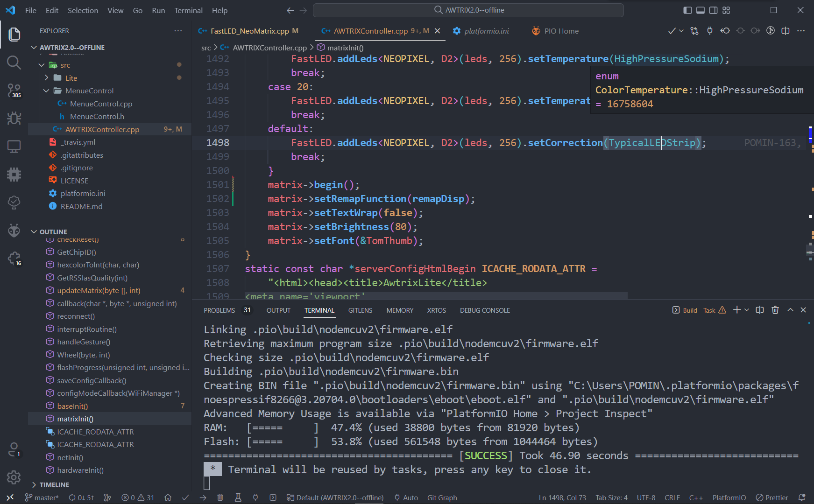Open the PlatformIO alien icon view
Viewport: 814px width, 504px height.
pos(14,231)
